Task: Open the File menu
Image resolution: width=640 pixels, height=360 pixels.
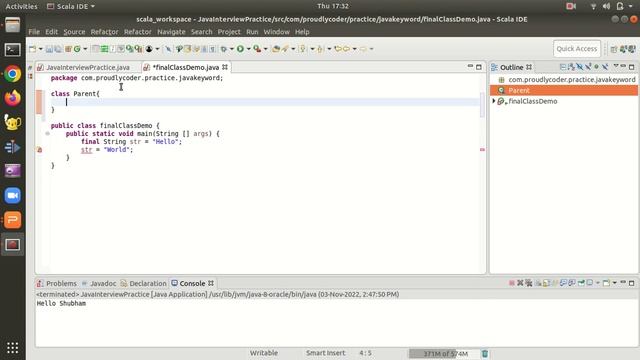Action: pos(34,31)
